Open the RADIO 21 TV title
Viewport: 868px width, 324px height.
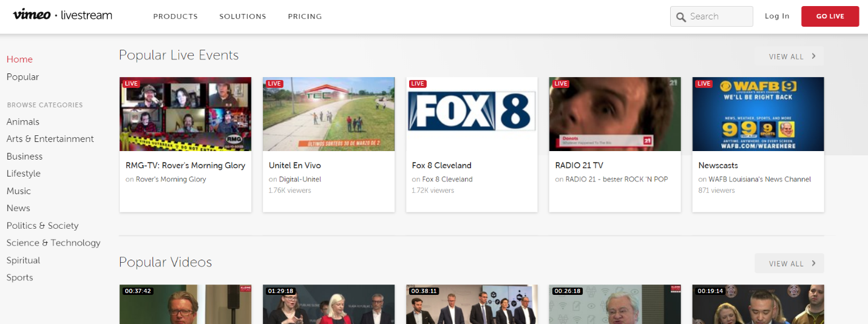579,166
